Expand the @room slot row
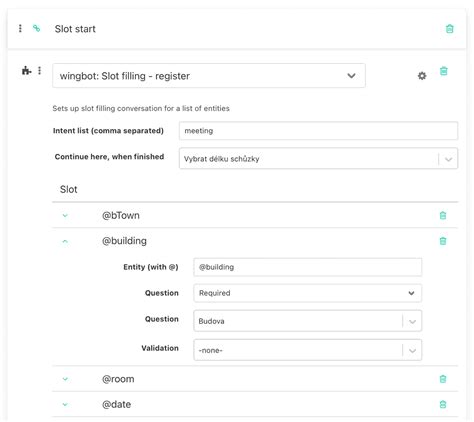The height and width of the screenshot is (422, 474). [x=65, y=379]
